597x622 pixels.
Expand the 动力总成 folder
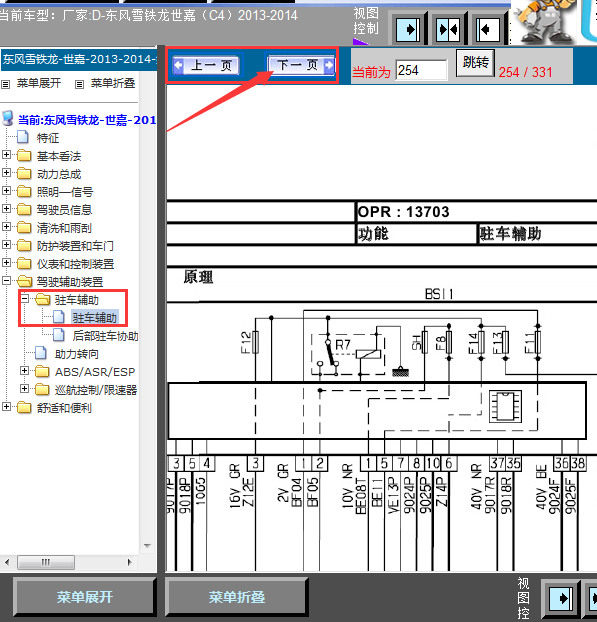(x=6, y=173)
